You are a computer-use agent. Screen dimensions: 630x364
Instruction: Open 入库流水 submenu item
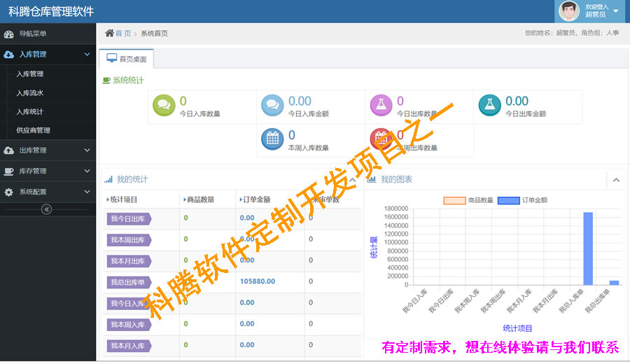[30, 93]
